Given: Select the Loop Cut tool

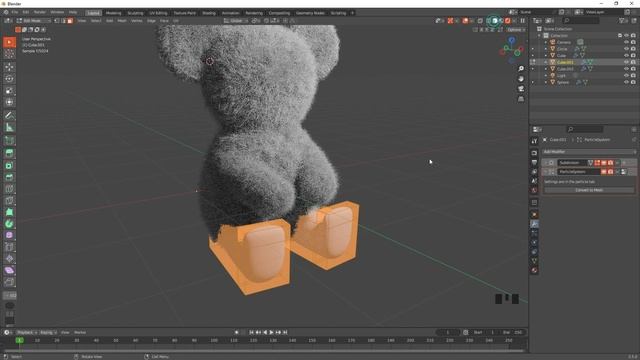Looking at the screenshot, I should point(9,189).
